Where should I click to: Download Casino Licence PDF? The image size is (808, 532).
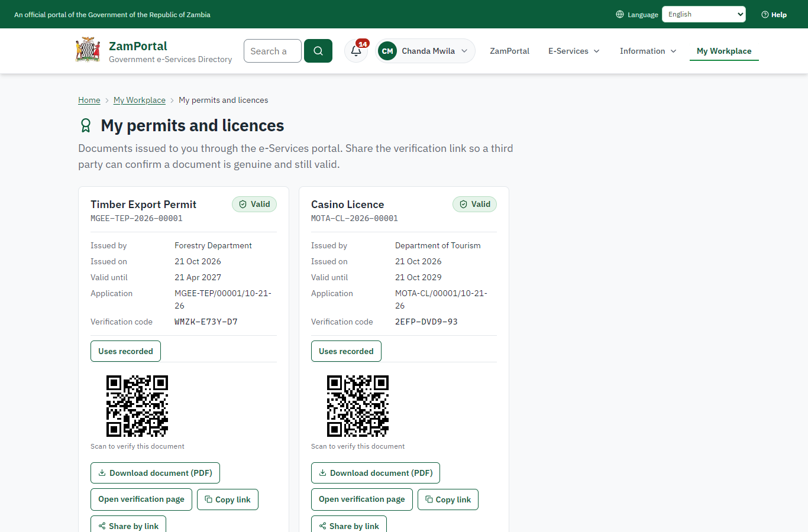coord(376,473)
